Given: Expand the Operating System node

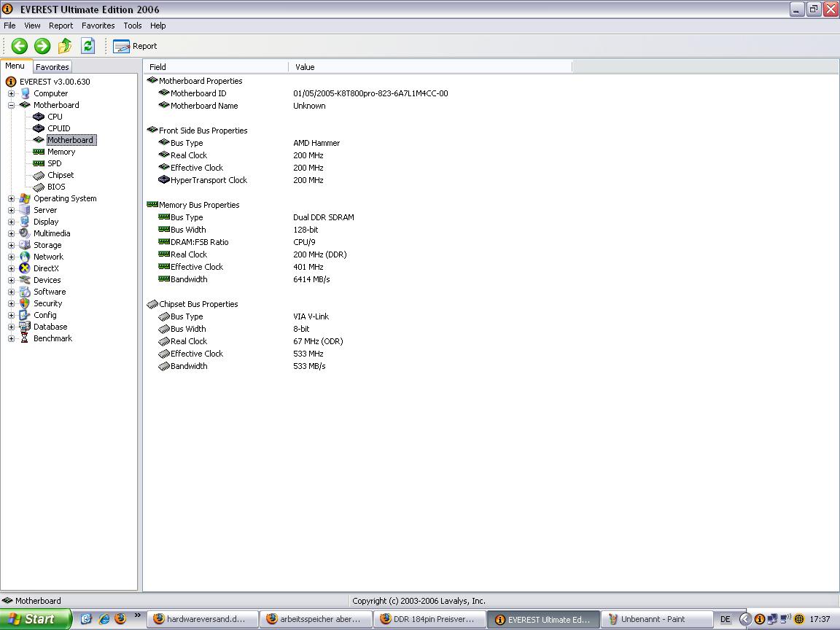Looking at the screenshot, I should [11, 199].
